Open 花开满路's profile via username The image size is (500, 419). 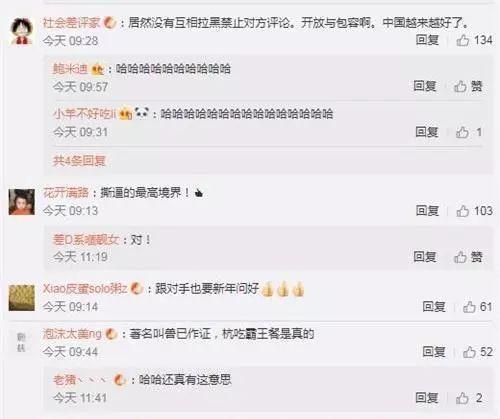click(66, 193)
